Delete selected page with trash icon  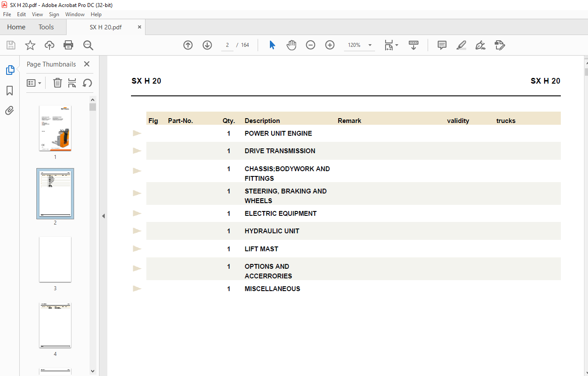click(x=57, y=83)
